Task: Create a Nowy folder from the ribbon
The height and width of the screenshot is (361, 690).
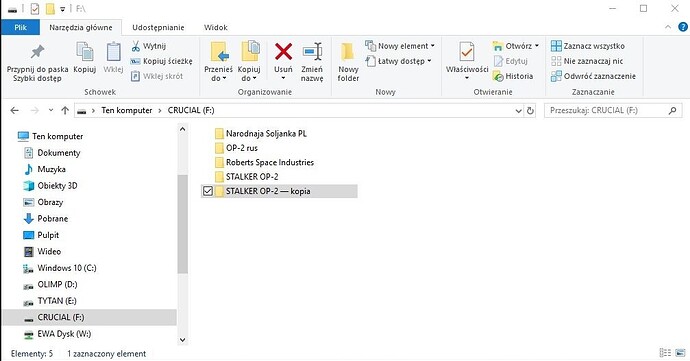Action: pos(348,52)
